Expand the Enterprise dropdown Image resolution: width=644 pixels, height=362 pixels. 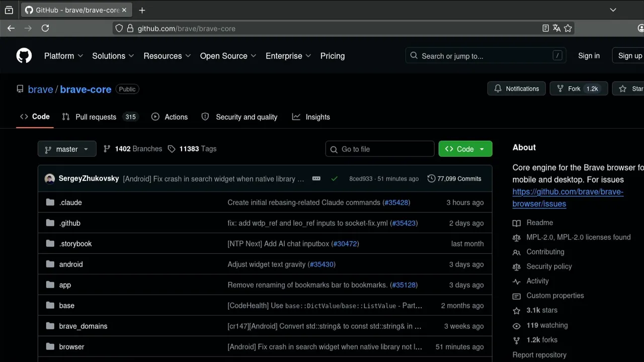click(x=288, y=56)
